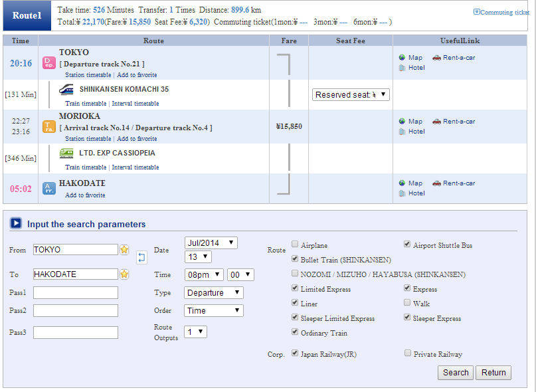Click the ¥15,850 fare value
Viewport: 536px width, 392px height.
click(x=289, y=126)
